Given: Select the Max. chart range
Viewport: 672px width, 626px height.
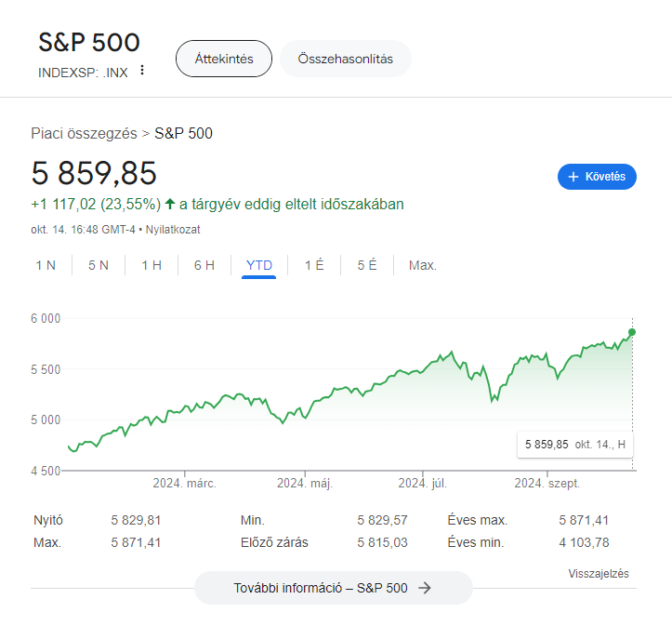Looking at the screenshot, I should point(423,265).
